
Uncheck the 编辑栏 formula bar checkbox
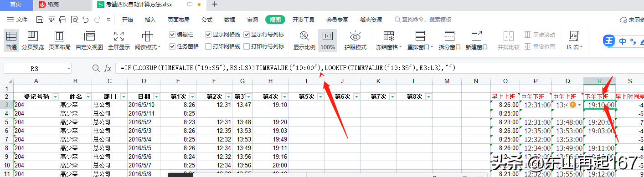pyautogui.click(x=172, y=35)
